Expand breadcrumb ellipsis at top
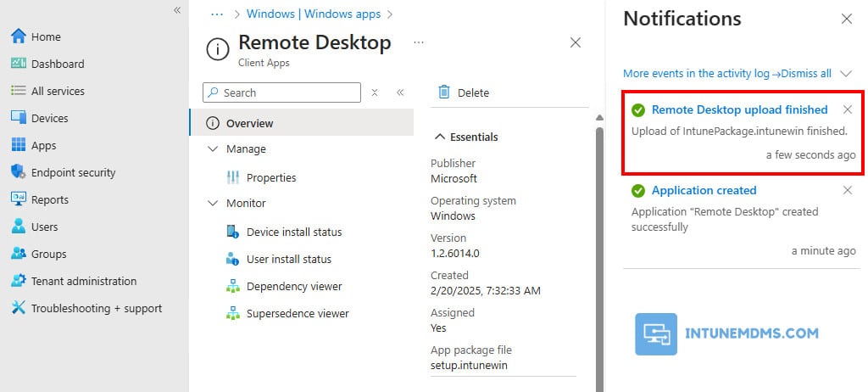Viewport: 868px width, 392px height. tap(217, 14)
